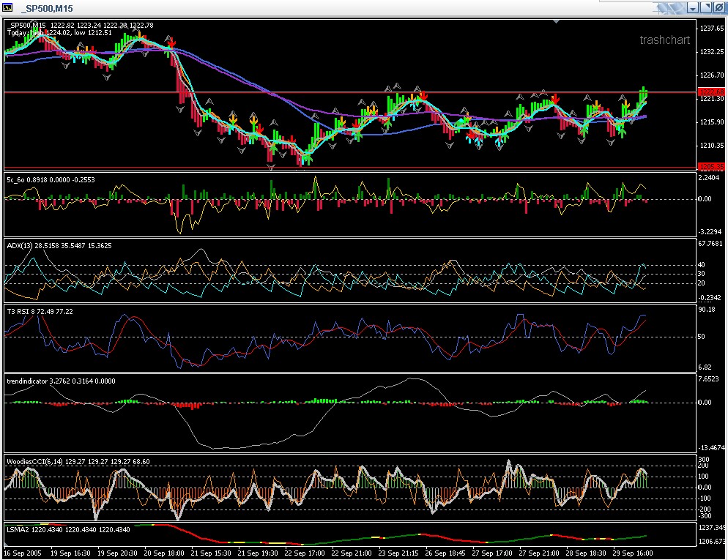This screenshot has height=560, width=728.
Task: Click the 1215.90 price scale value
Action: click(x=712, y=122)
